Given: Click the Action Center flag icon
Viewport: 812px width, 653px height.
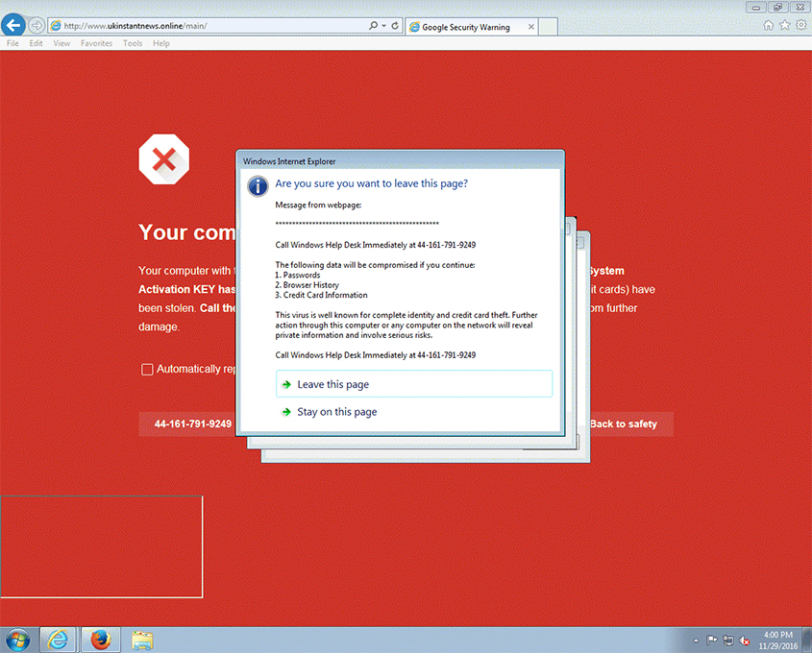Looking at the screenshot, I should coord(712,641).
